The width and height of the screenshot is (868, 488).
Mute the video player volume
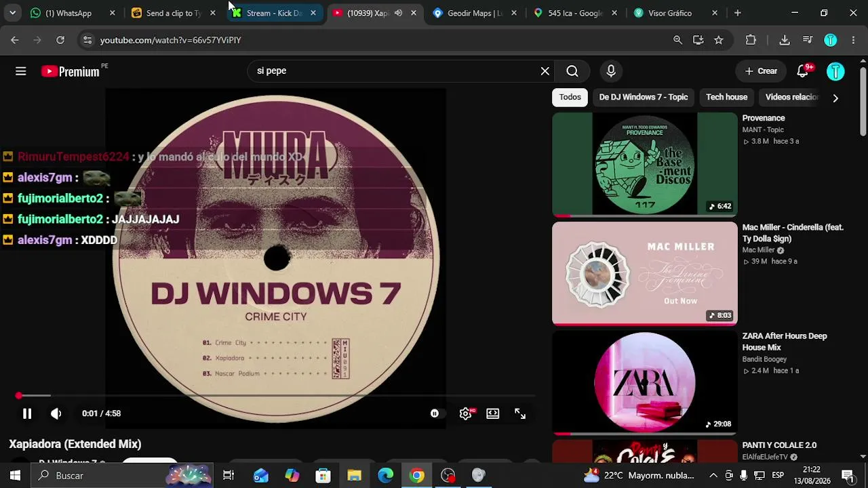[56, 413]
